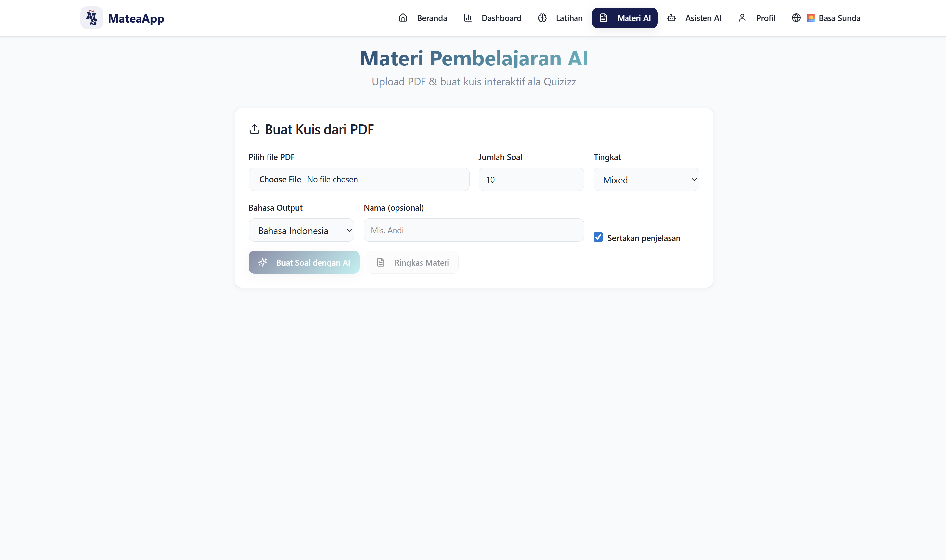Image resolution: width=946 pixels, height=560 pixels.
Task: Click the bar chart Dashboard icon
Action: pos(468,18)
